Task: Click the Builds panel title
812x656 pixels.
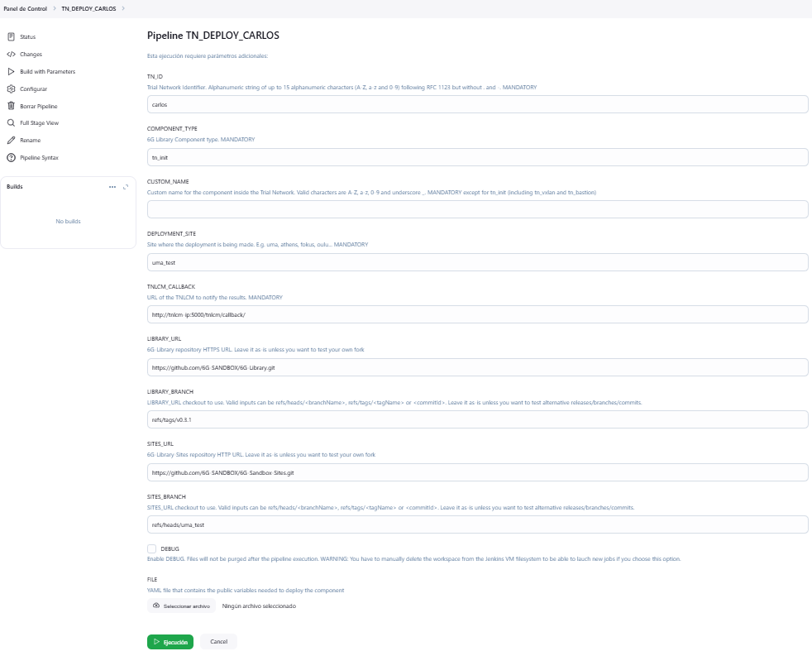Action: tap(15, 186)
